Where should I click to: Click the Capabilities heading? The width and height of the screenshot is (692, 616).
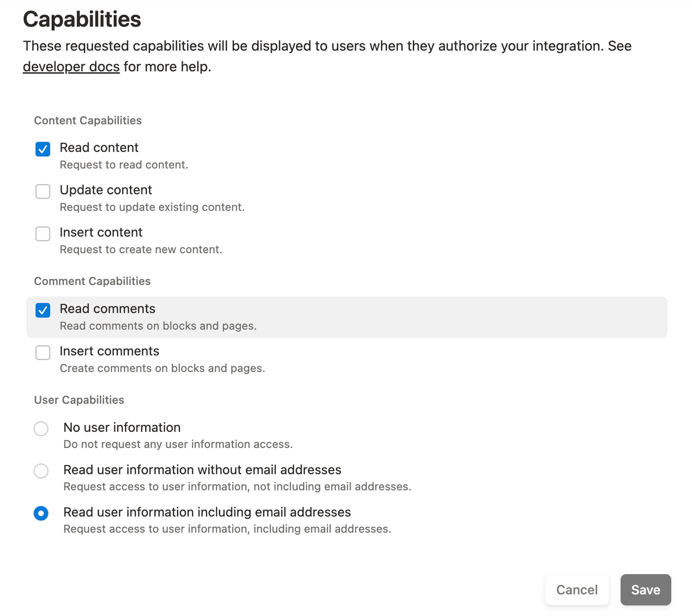(82, 19)
